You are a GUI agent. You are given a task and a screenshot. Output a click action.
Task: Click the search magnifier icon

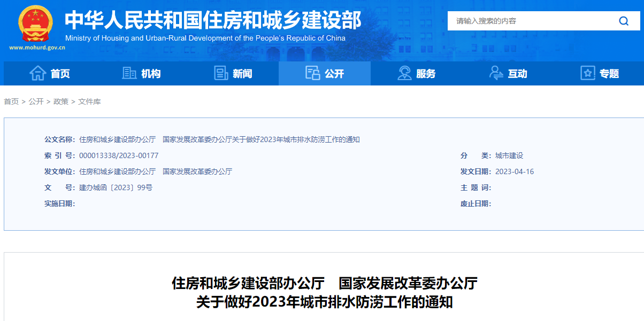coord(624,21)
